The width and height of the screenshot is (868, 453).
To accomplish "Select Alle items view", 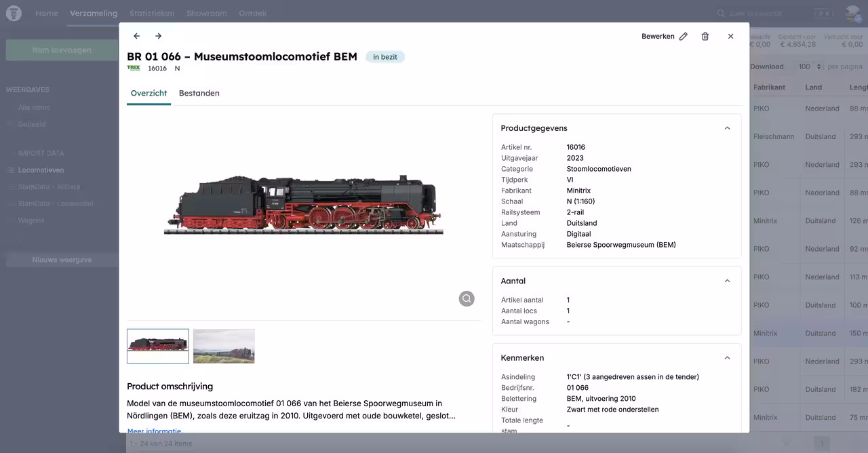I will click(34, 107).
